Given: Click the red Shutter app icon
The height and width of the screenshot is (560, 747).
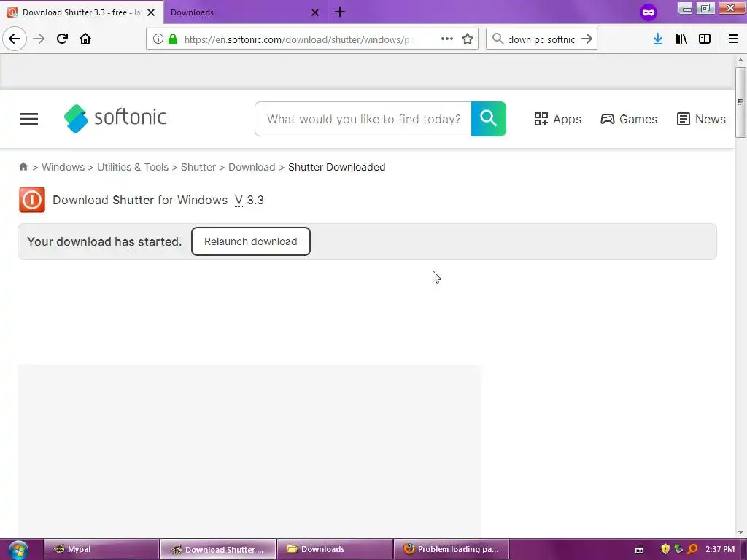Looking at the screenshot, I should pyautogui.click(x=32, y=200).
